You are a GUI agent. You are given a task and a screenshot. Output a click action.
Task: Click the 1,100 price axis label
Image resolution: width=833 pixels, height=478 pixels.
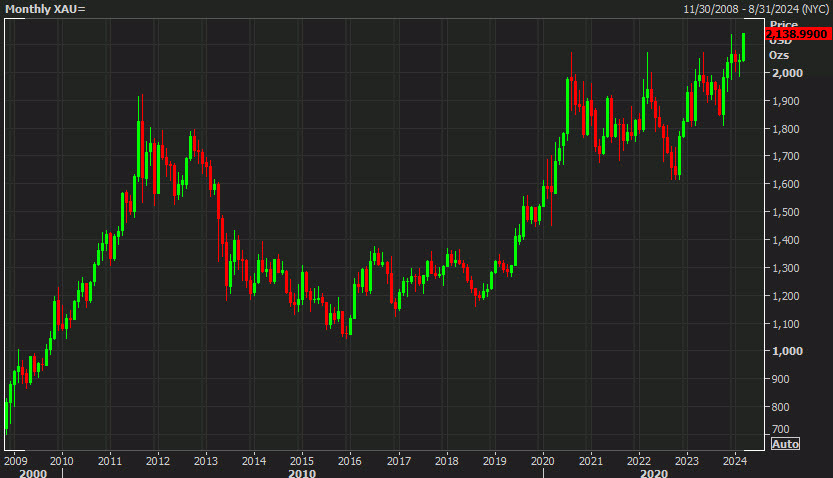click(786, 323)
